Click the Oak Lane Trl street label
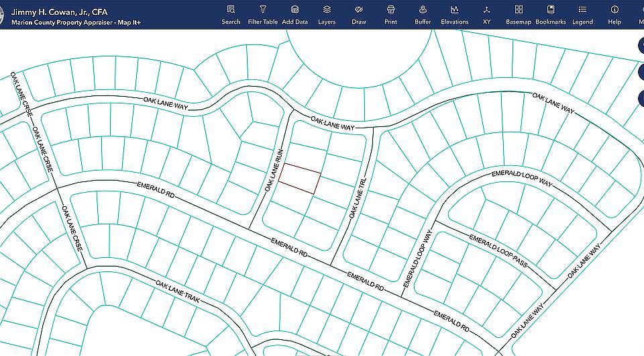The height and width of the screenshot is (356, 644). point(357,198)
